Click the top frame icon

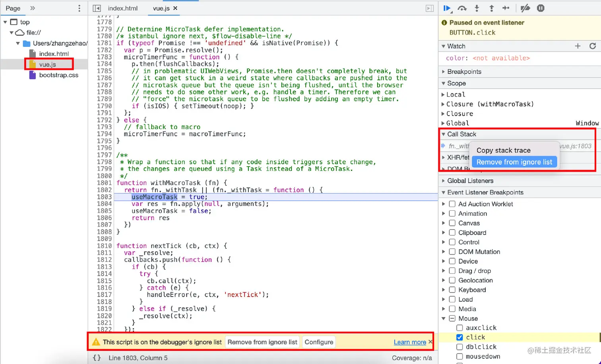[x=14, y=22]
